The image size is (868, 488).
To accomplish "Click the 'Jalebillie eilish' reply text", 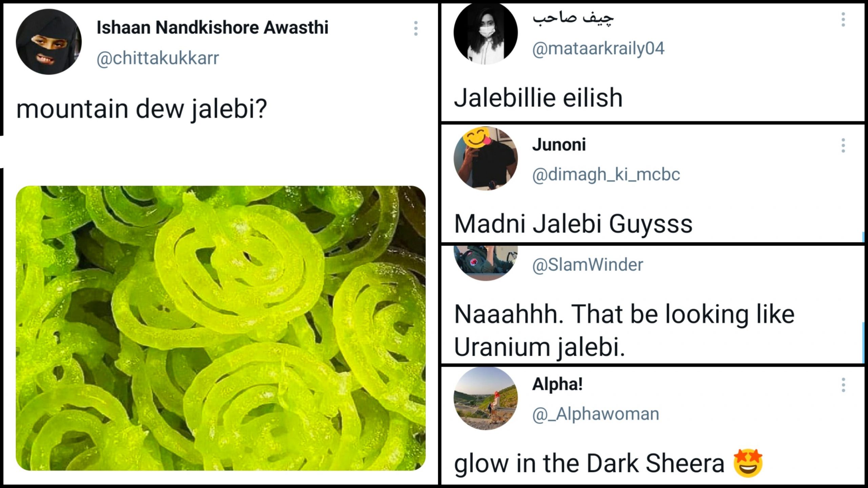I will 538,98.
